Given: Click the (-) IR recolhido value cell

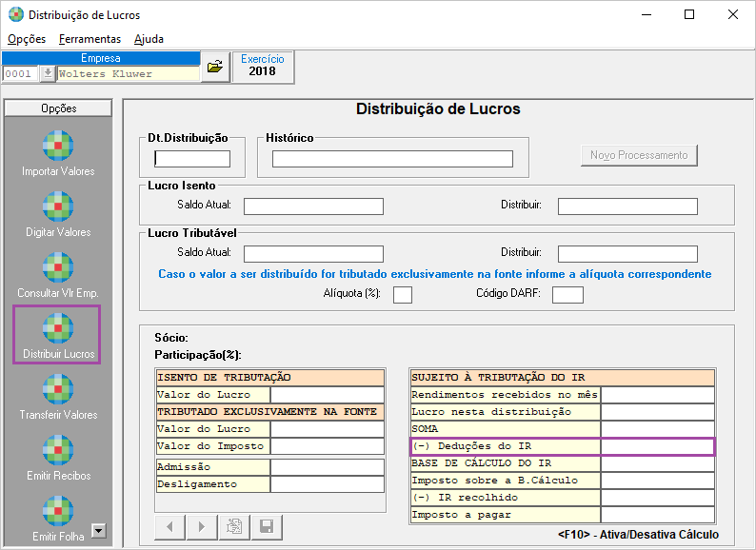Looking at the screenshot, I should pos(658,498).
